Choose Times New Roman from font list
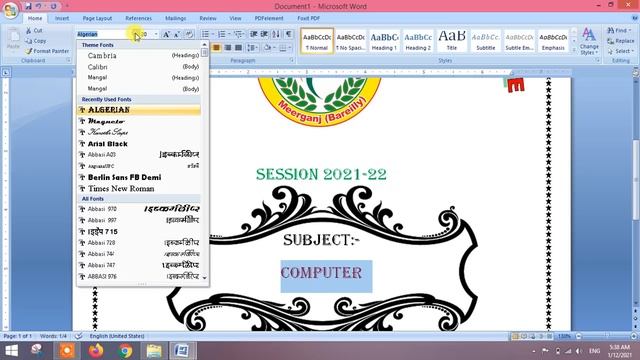The image size is (640, 360). point(139,189)
